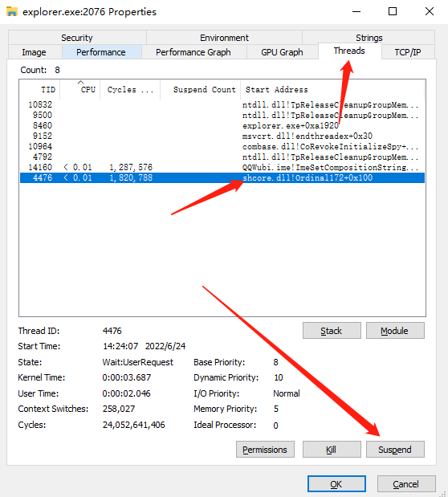Open the Environment tab
The width and height of the screenshot is (448, 497).
coord(224,38)
